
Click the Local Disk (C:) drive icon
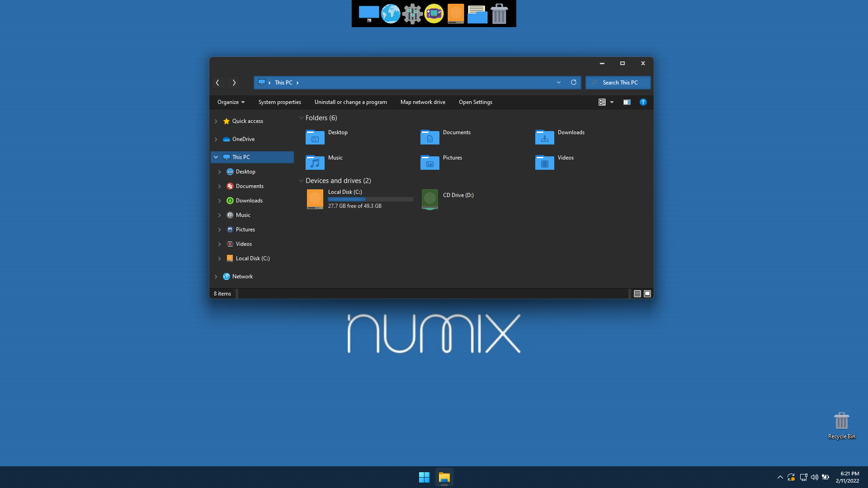point(315,199)
